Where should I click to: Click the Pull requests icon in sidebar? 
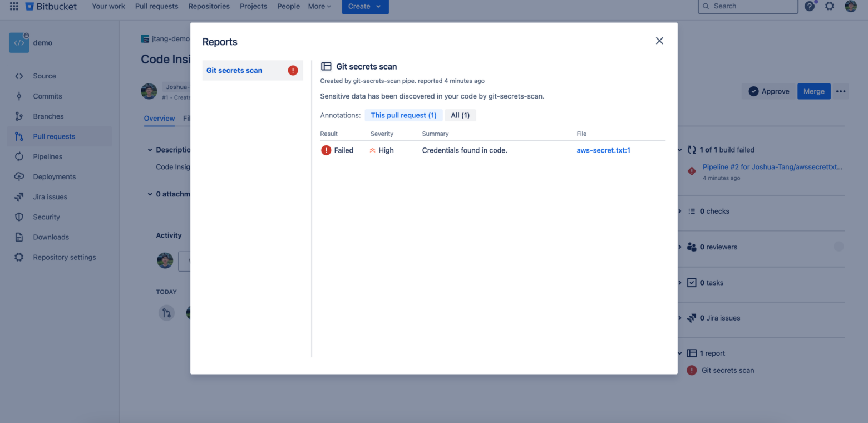pyautogui.click(x=19, y=136)
